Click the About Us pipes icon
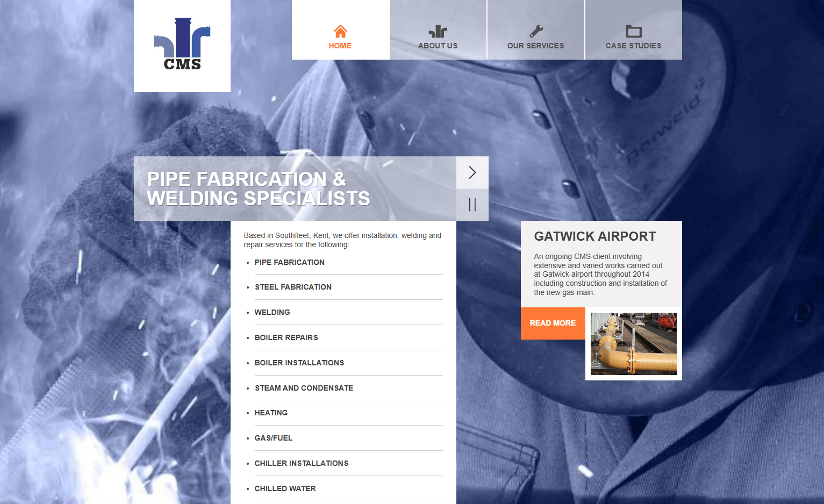The width and height of the screenshot is (824, 504). tap(438, 31)
